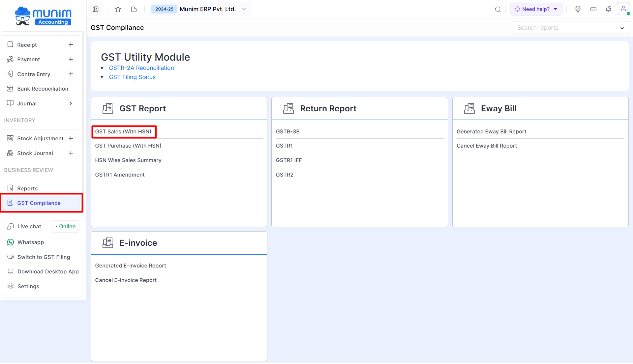Click the Whatsapp icon
The image size is (633, 364).
(x=11, y=242)
